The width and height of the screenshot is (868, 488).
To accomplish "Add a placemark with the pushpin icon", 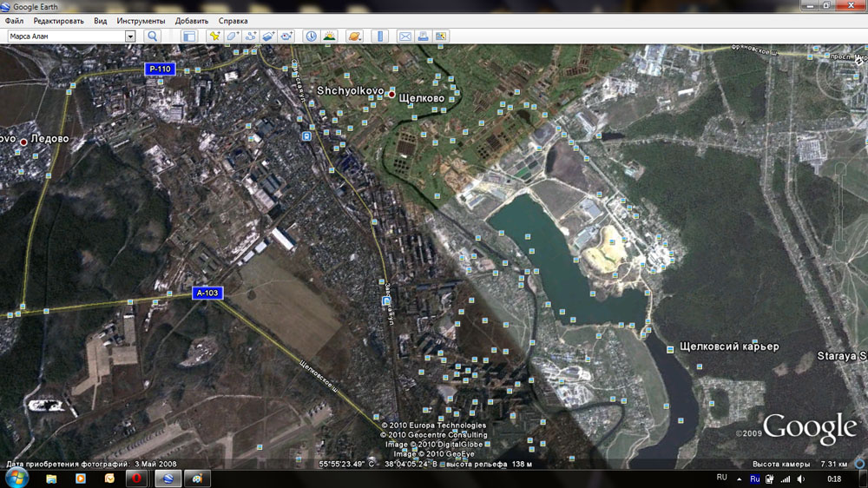I will [214, 36].
